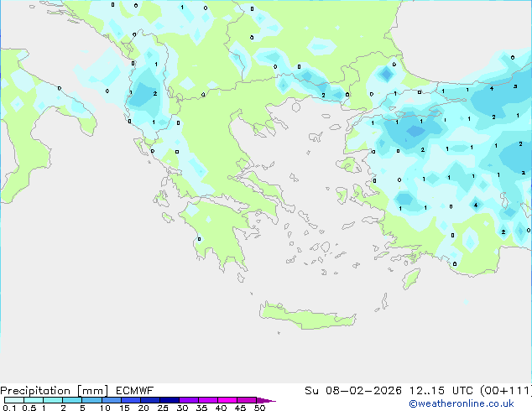532x411 pixels.
Task: Click the '25' legend scale label
Action: click(163, 408)
